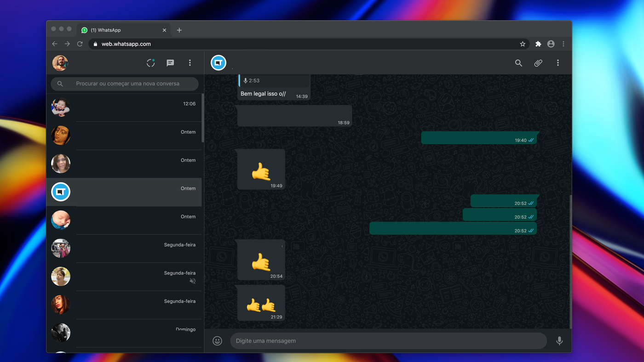Close the WhatsApp browser tab
The height and width of the screenshot is (362, 644).
click(x=164, y=30)
